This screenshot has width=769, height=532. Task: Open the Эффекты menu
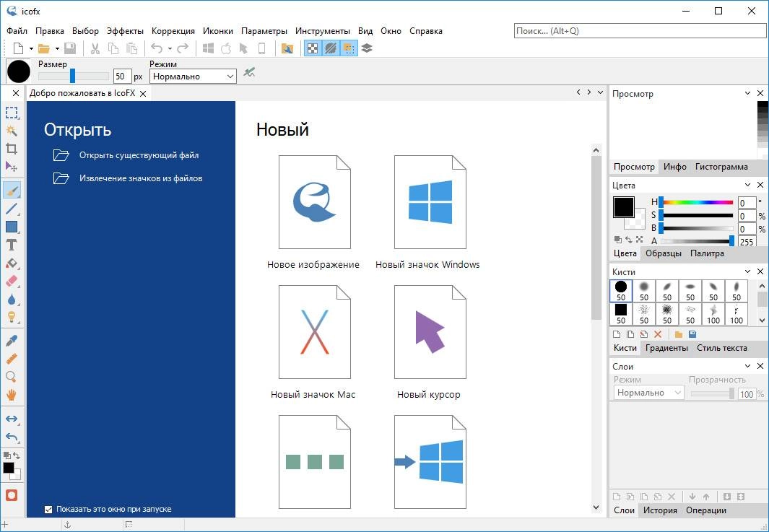pos(125,31)
